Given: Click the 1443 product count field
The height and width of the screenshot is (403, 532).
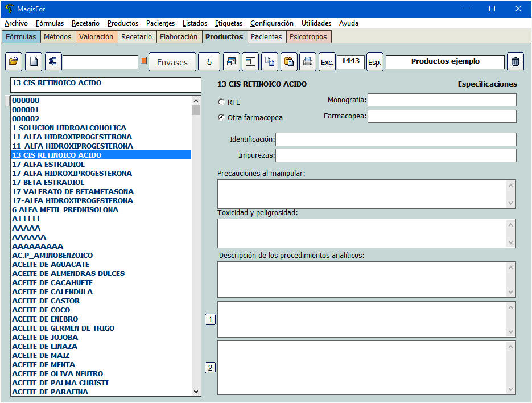Looking at the screenshot, I should 350,62.
